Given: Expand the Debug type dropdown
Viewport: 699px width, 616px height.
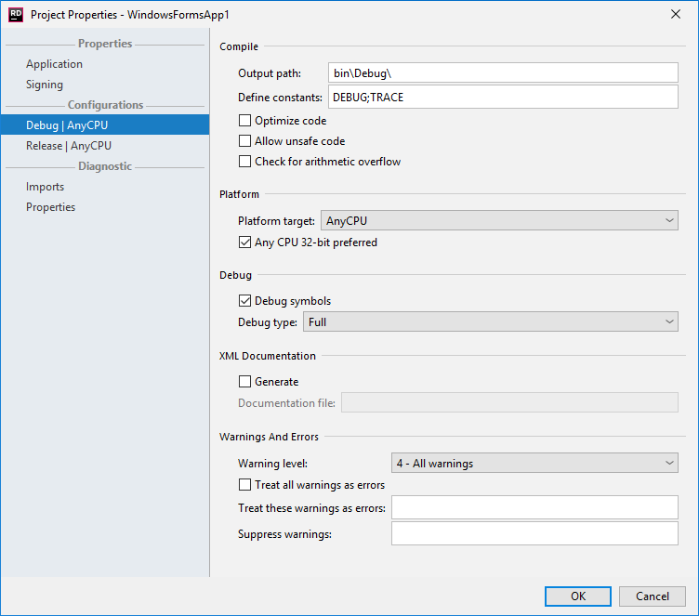Looking at the screenshot, I should 491,321.
